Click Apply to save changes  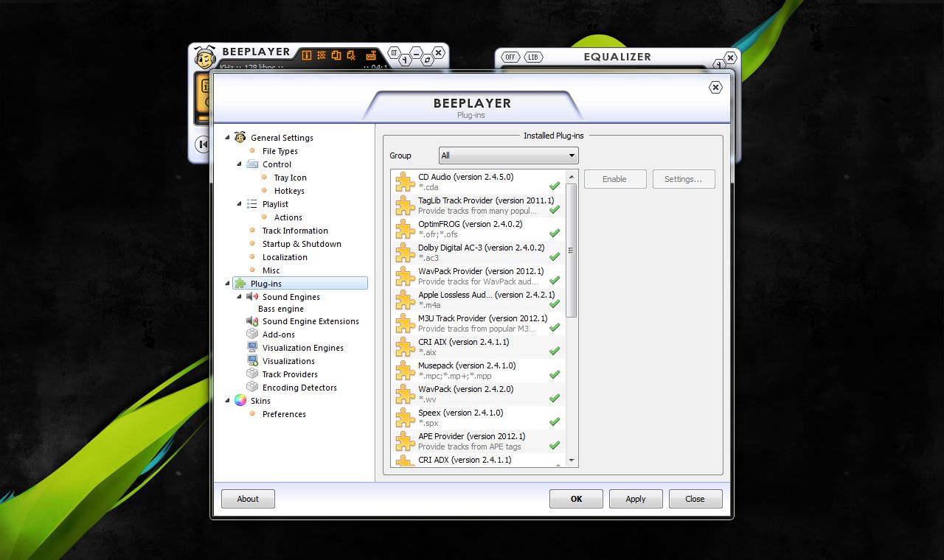[x=636, y=499]
